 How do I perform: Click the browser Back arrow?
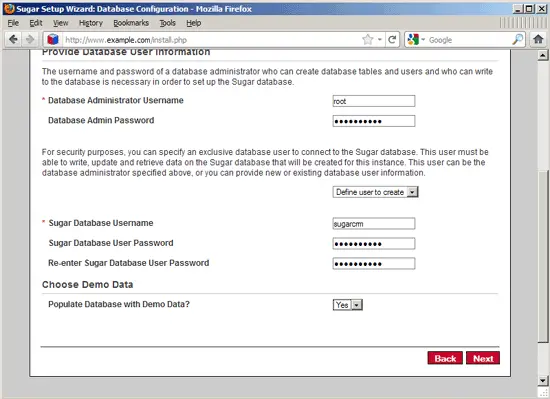coord(13,39)
